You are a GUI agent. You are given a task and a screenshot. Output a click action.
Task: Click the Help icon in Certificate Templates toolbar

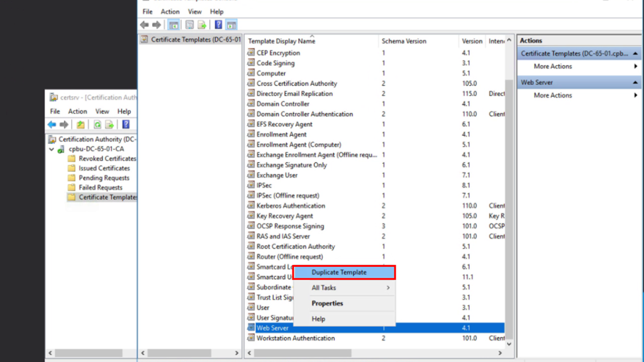[218, 25]
